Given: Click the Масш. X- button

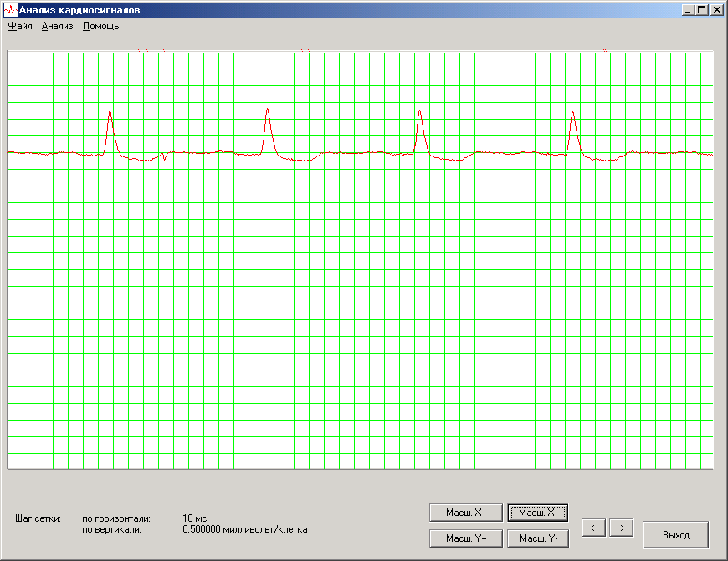Looking at the screenshot, I should click(538, 513).
